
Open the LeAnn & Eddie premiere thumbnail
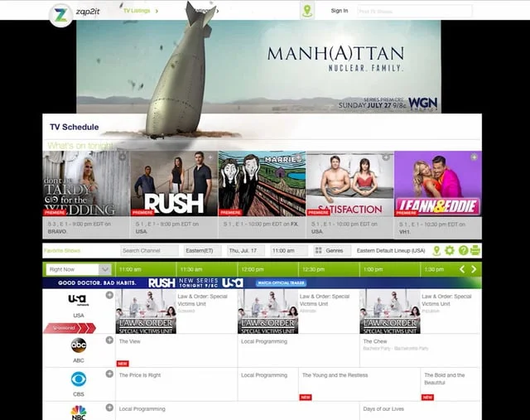tap(438, 184)
